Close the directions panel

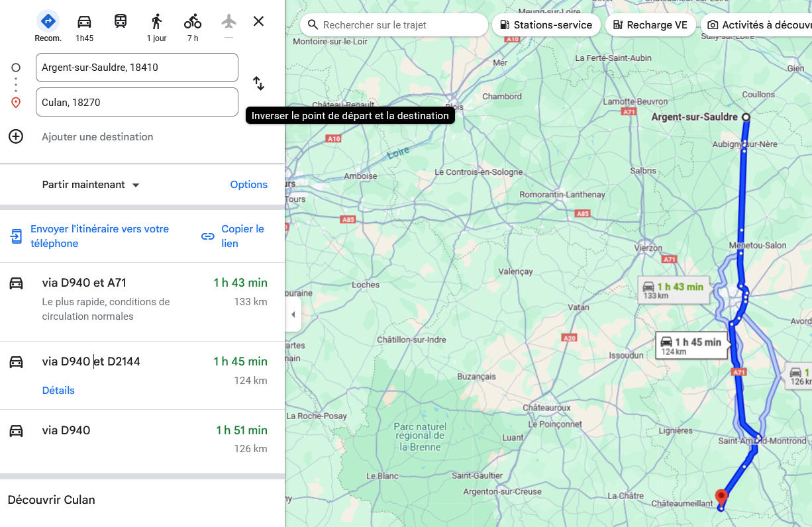coord(258,21)
